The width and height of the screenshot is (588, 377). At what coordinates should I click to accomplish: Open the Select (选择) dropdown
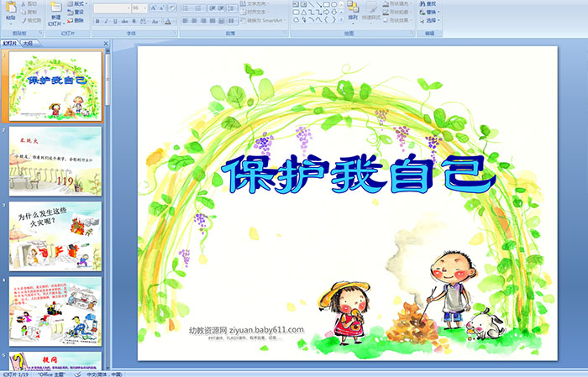coord(429,20)
